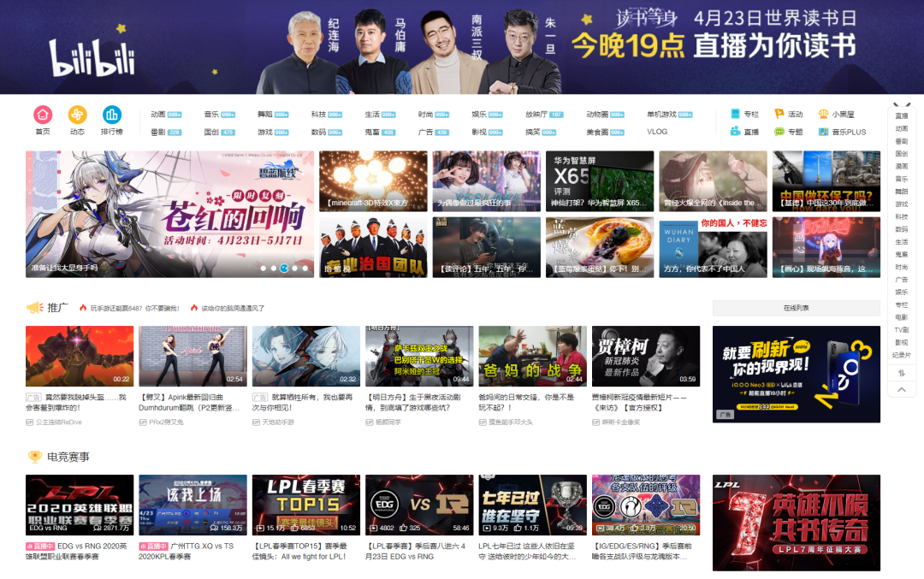Click the 在线列表 button
The width and height of the screenshot is (924, 579).
point(797,308)
